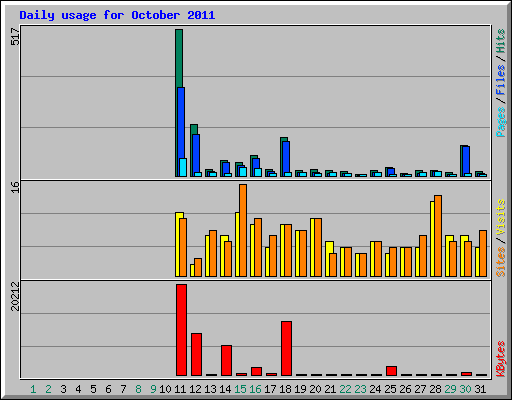This screenshot has width=512, height=400.
Task: Click the orange sites bar for day 20
Action: click(x=318, y=247)
